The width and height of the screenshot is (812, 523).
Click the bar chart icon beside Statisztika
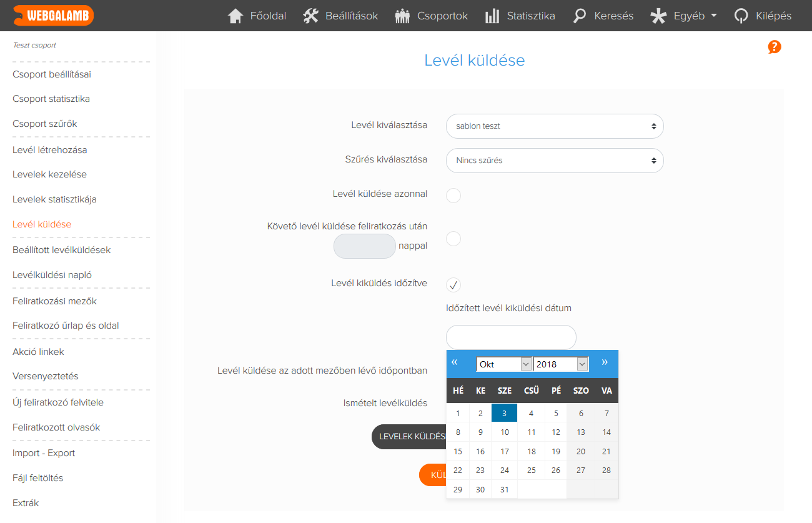pos(492,16)
